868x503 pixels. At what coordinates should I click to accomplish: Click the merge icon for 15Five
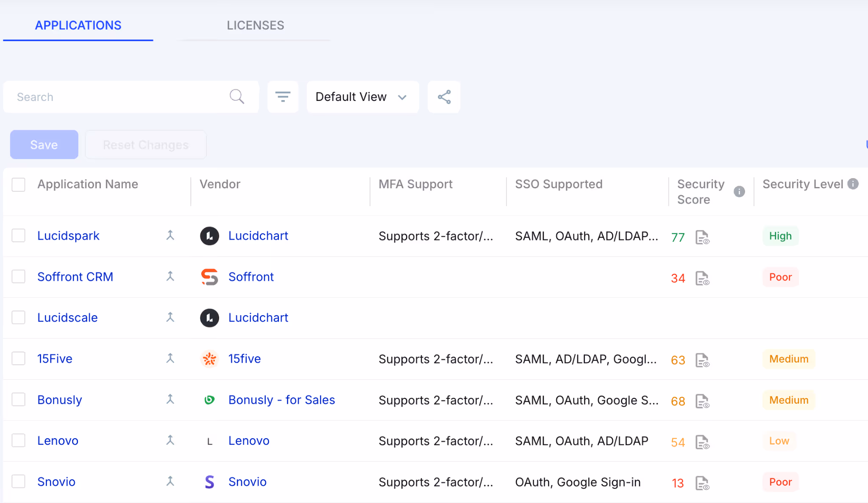point(170,358)
